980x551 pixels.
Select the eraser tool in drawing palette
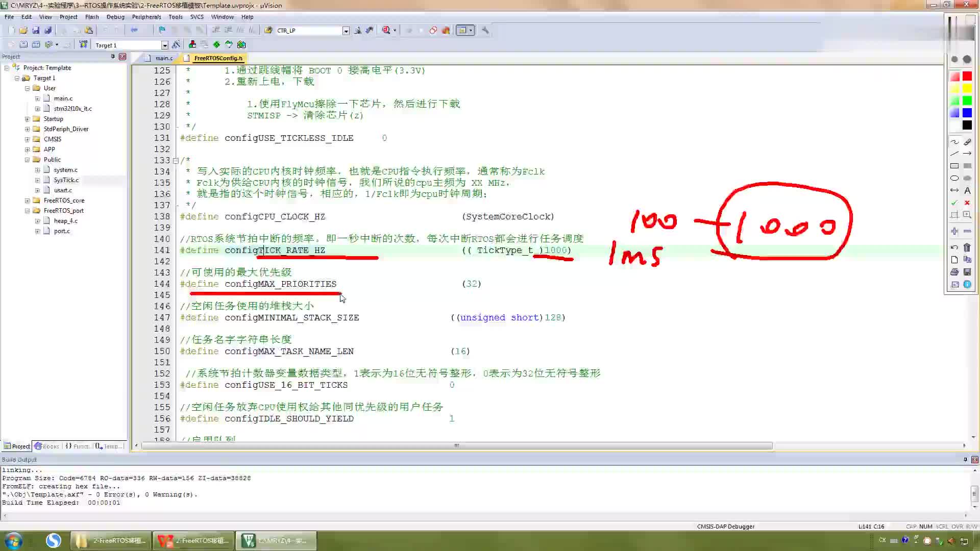[967, 141]
